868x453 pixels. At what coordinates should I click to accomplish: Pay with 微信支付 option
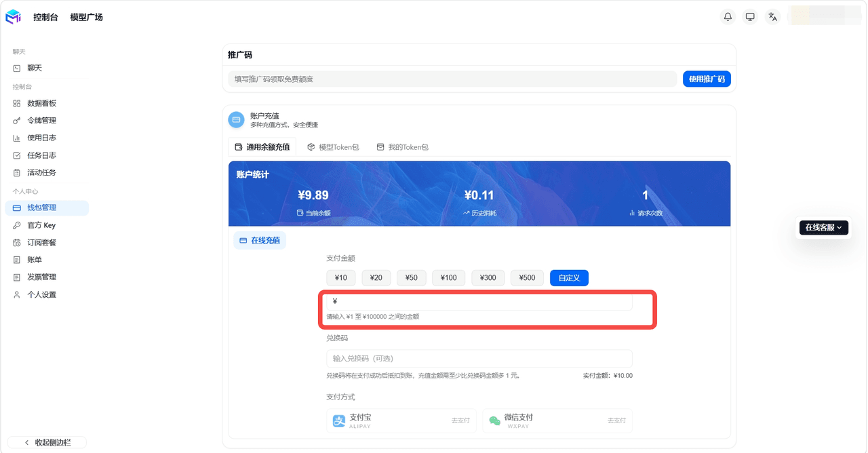(x=557, y=421)
